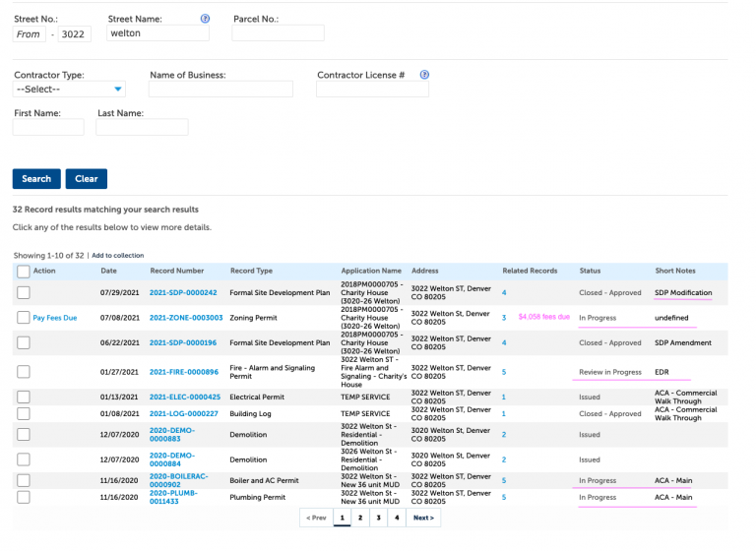Sort by the Record Type column header
The width and height of the screenshot is (756, 551).
click(x=251, y=271)
